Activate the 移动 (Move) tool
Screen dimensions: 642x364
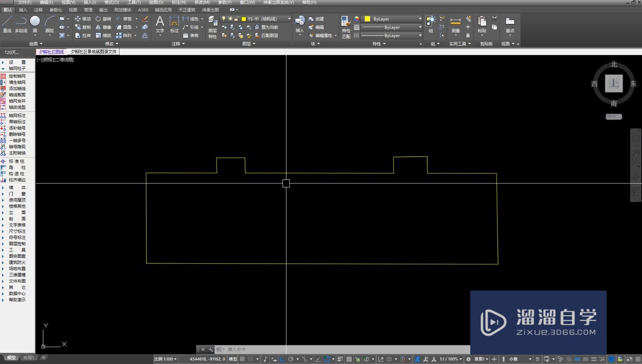coord(85,19)
